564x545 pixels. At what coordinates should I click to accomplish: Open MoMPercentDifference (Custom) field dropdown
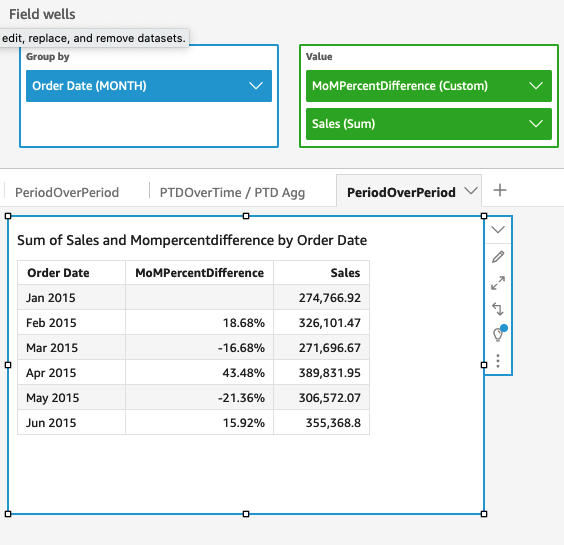point(536,86)
